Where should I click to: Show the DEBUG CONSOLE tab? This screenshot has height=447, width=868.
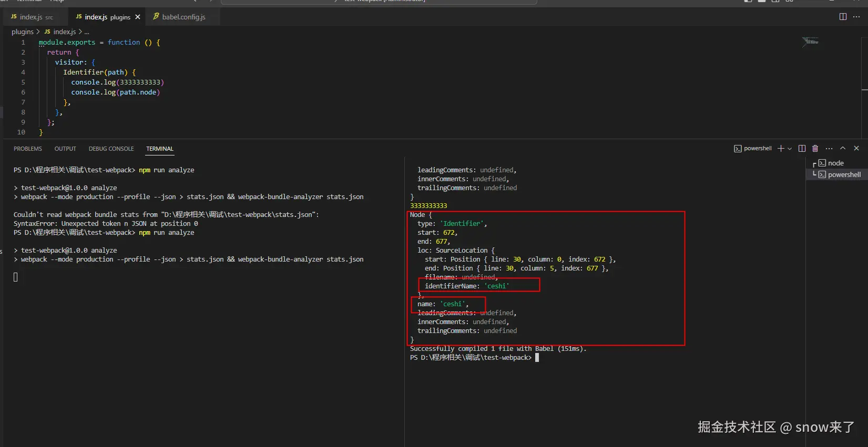(x=111, y=149)
